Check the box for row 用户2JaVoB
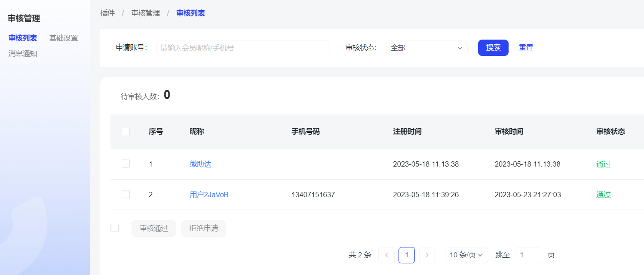This screenshot has width=644, height=275. (126, 194)
